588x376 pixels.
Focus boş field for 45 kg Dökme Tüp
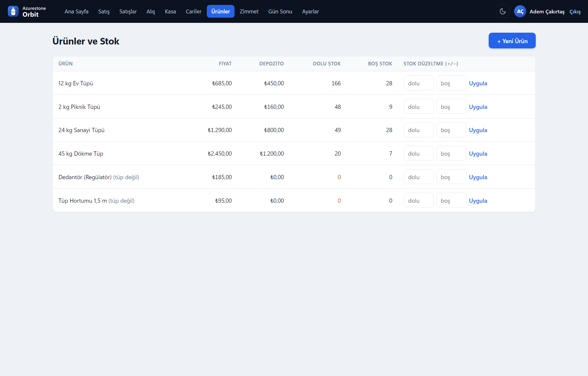pyautogui.click(x=451, y=153)
